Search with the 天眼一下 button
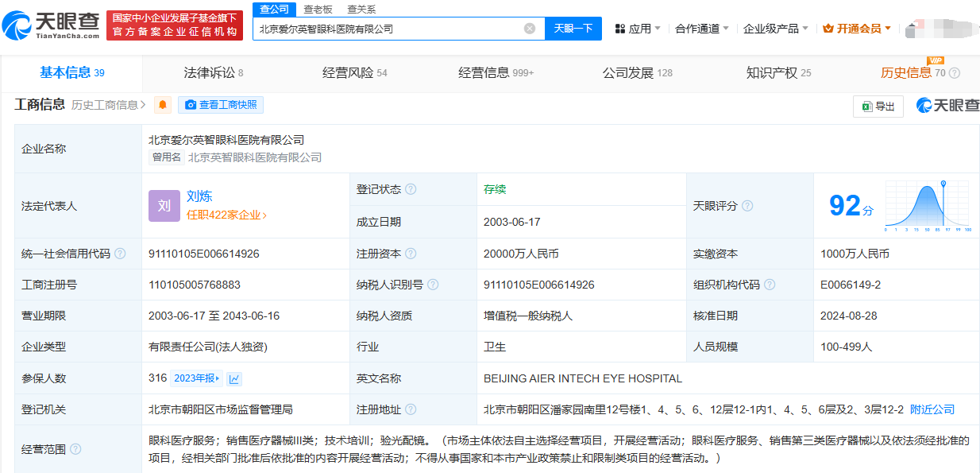Image resolution: width=980 pixels, height=473 pixels. (x=573, y=29)
